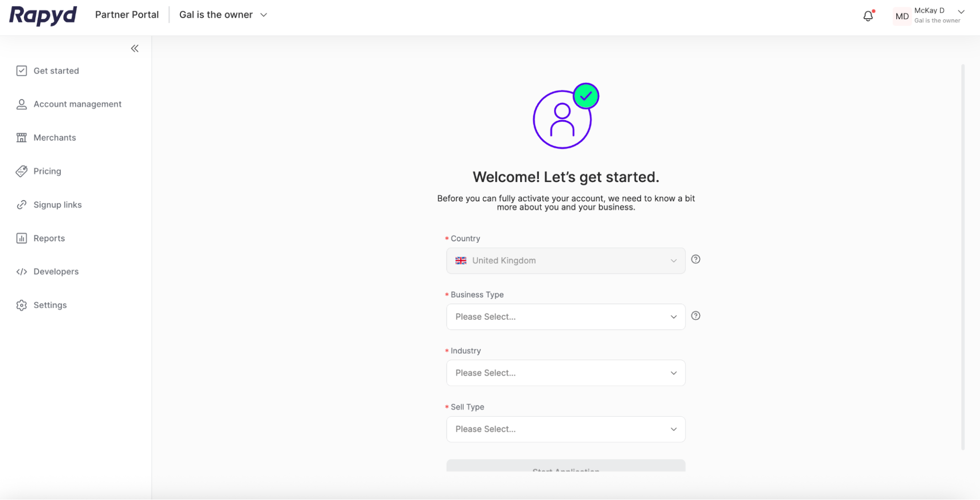This screenshot has height=500, width=980.
Task: Collapse the sidebar with double-chevron icon
Action: [135, 49]
